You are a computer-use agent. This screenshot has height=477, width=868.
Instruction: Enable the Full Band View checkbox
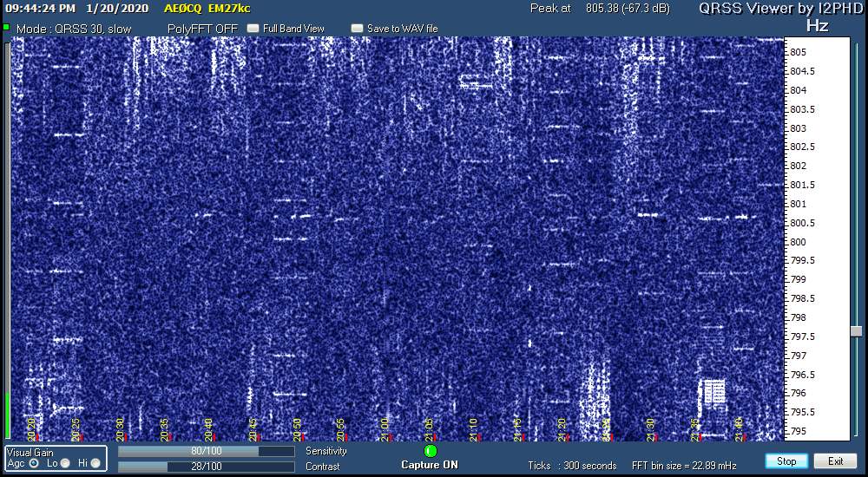[253, 29]
